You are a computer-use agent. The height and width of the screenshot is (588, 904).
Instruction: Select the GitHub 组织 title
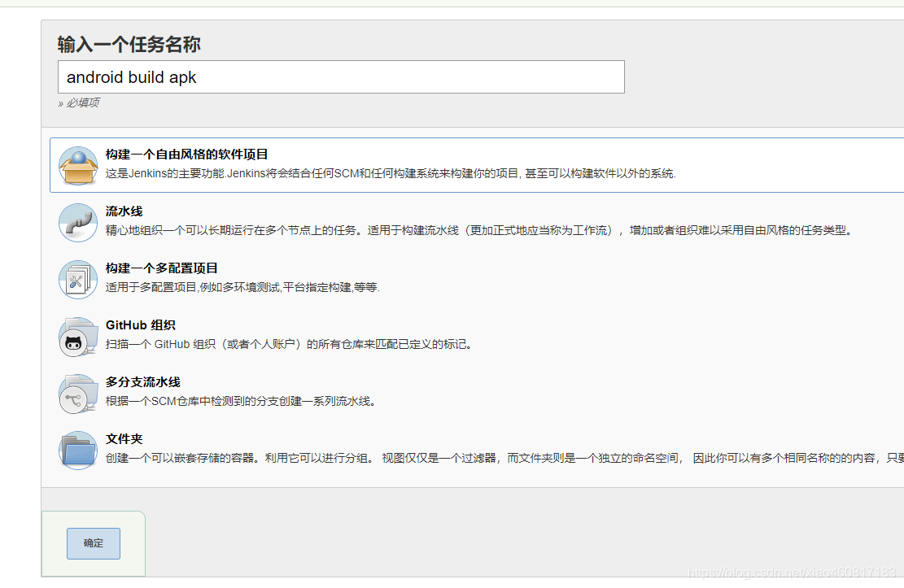click(x=141, y=325)
